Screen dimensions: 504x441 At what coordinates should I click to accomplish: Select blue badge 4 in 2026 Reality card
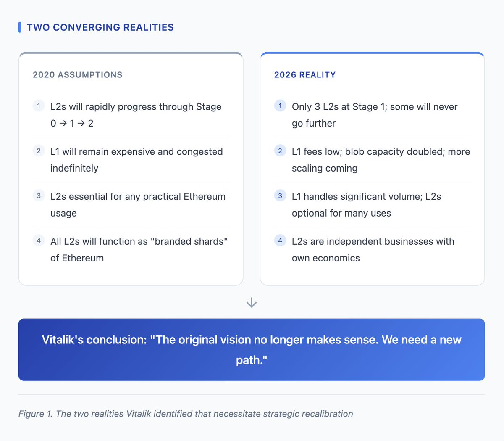coord(280,240)
